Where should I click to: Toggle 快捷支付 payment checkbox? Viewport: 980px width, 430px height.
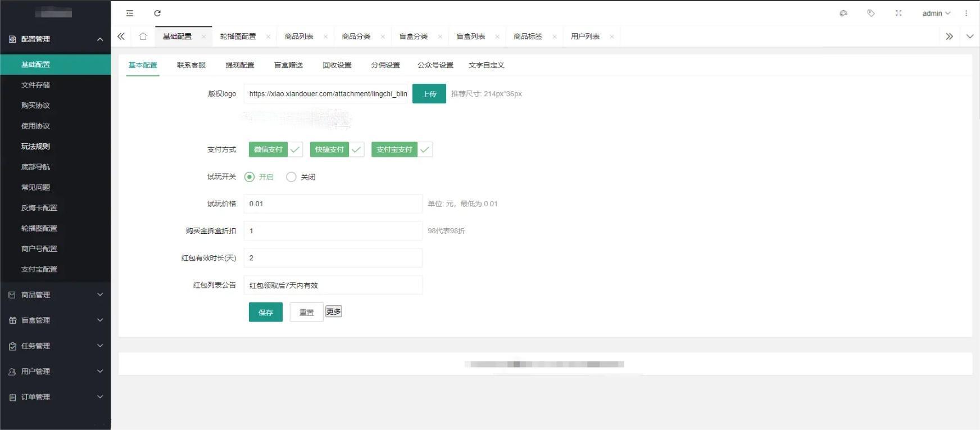click(337, 150)
